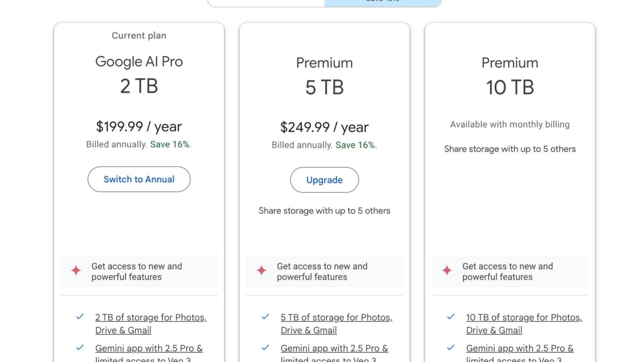Switch billing cycle using the left toggle segment

tap(266, 2)
